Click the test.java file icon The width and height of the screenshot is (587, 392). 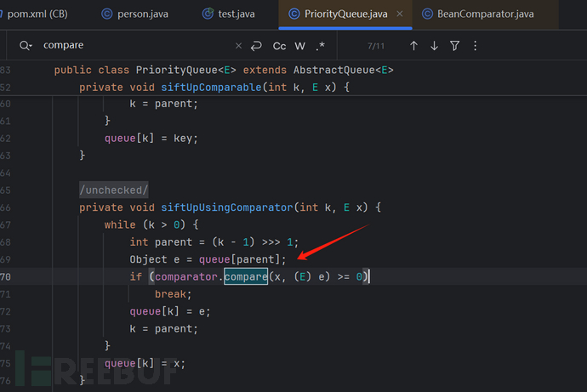208,14
